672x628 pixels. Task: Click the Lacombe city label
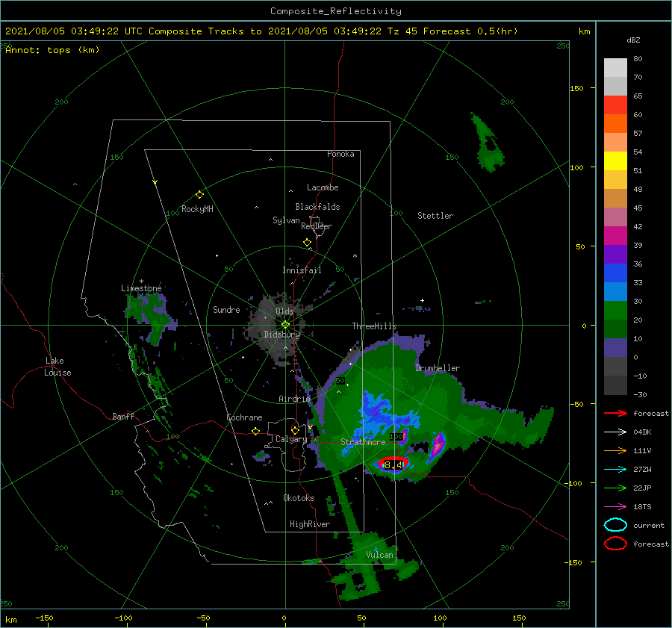(323, 187)
